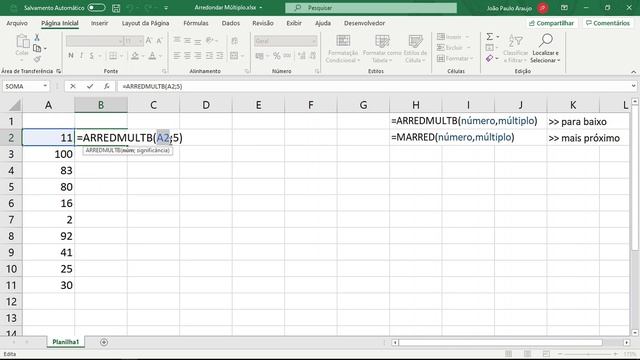Image resolution: width=640 pixels, height=360 pixels.
Task: Click the fill color bucket icon
Action: (135, 56)
